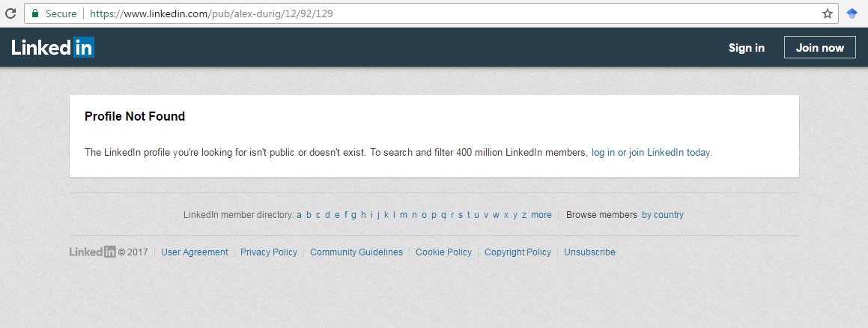Open the Privacy Policy link
The height and width of the screenshot is (328, 868).
[x=269, y=252]
